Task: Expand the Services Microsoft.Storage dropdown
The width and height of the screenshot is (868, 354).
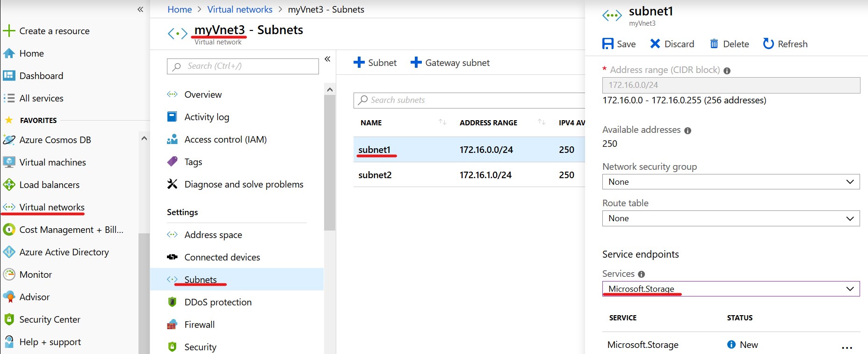Action: click(731, 289)
